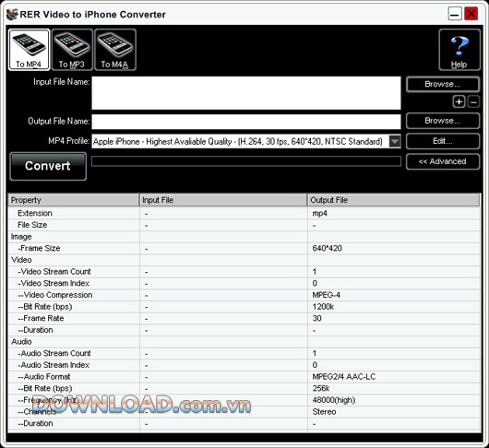Select the Audio group row

[244, 342]
